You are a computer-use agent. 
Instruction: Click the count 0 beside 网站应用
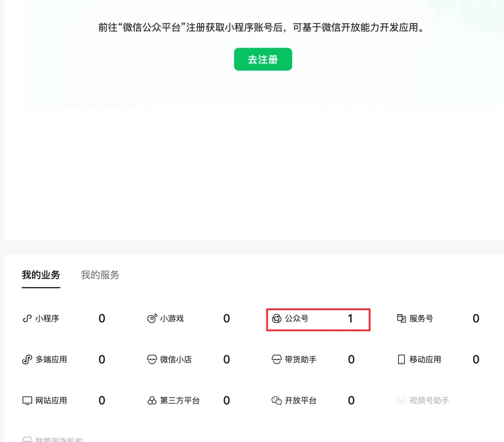[x=102, y=400]
